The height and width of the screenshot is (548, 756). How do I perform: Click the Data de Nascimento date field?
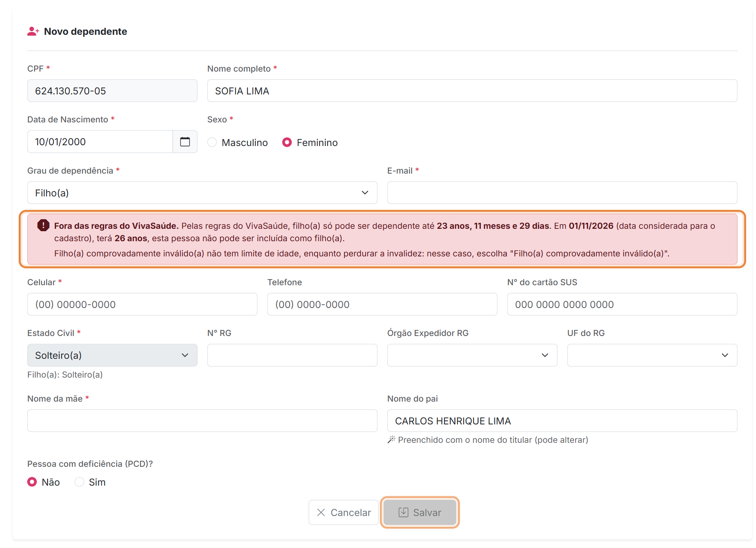[x=100, y=142]
